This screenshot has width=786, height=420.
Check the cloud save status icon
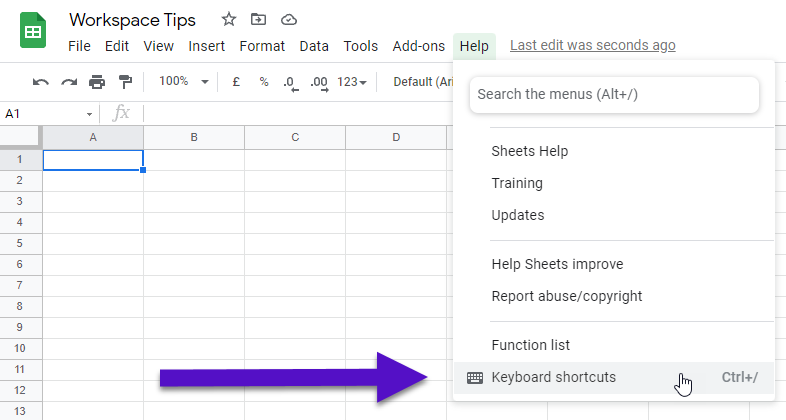tap(289, 20)
